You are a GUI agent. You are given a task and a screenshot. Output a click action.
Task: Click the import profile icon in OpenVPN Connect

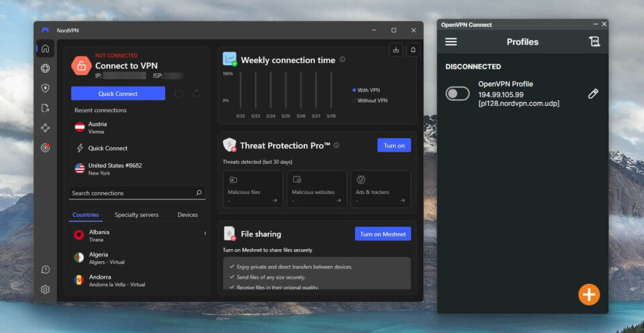[x=594, y=42]
